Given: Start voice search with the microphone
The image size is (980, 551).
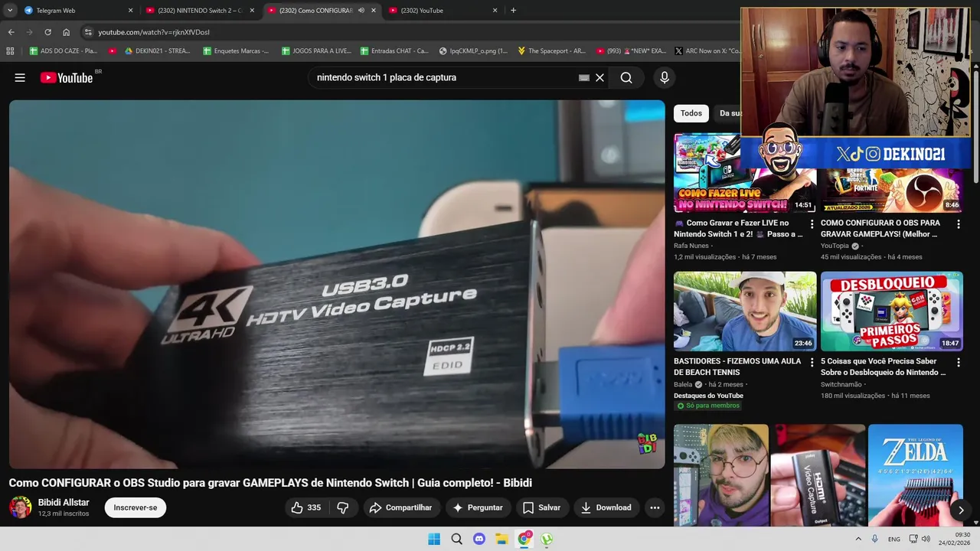Looking at the screenshot, I should [x=665, y=77].
